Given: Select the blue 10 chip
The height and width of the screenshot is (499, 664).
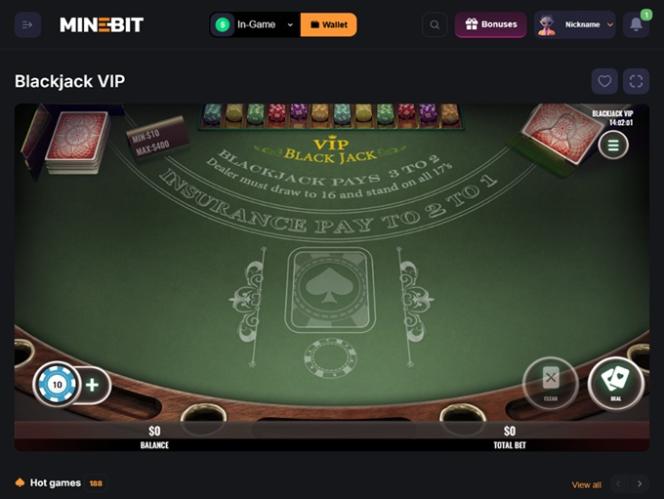Looking at the screenshot, I should [x=57, y=385].
